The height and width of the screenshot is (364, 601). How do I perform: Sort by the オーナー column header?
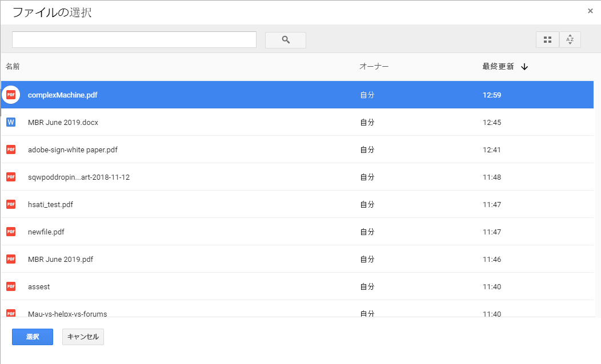click(x=374, y=67)
